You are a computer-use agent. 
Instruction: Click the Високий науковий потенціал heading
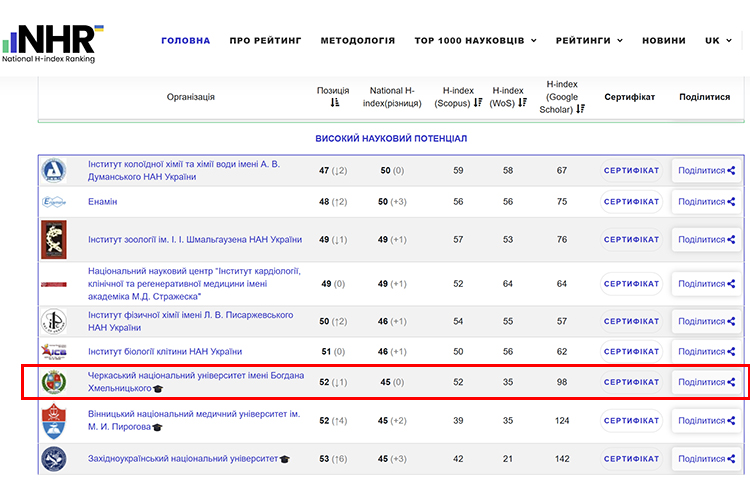click(391, 139)
